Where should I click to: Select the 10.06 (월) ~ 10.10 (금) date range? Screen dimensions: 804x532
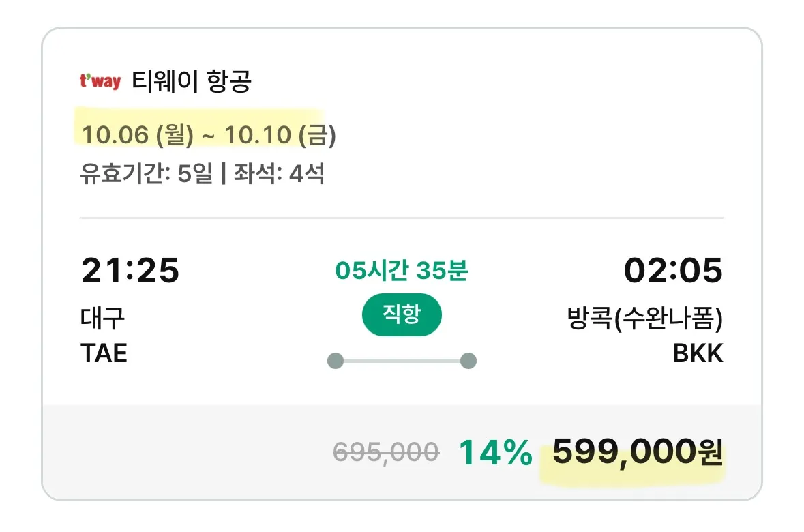pos(209,135)
